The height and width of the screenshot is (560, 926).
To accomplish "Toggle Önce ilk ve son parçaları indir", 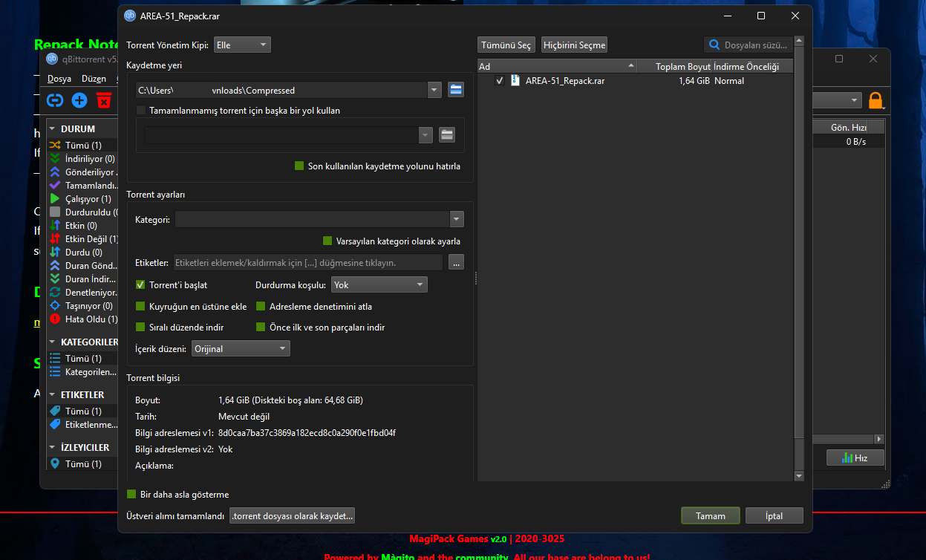I will pyautogui.click(x=261, y=327).
